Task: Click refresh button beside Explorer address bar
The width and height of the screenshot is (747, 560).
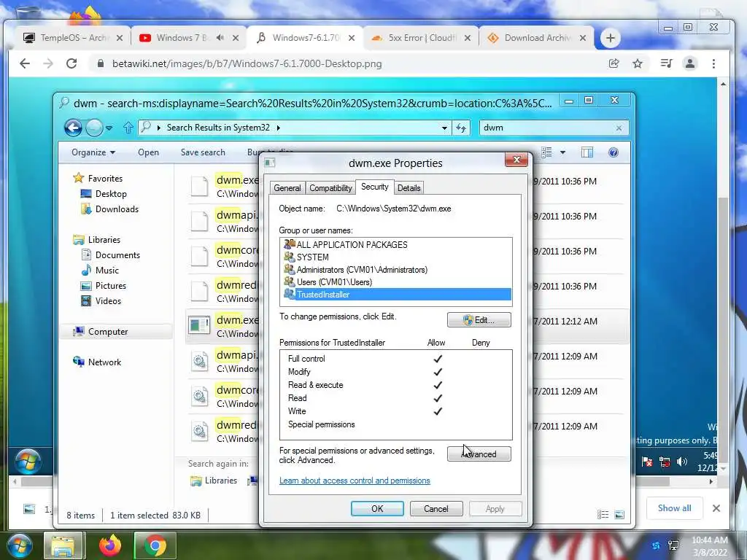Action: [x=461, y=128]
